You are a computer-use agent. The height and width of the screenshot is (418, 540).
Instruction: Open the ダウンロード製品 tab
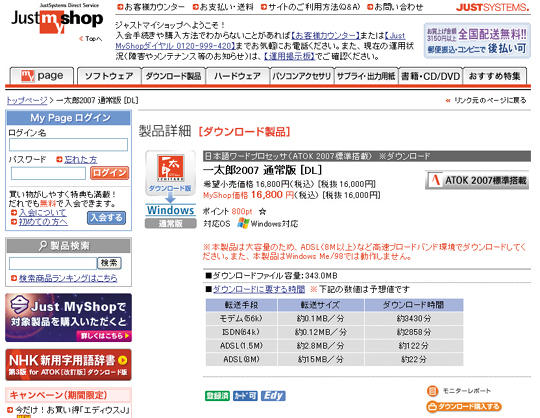point(173,76)
